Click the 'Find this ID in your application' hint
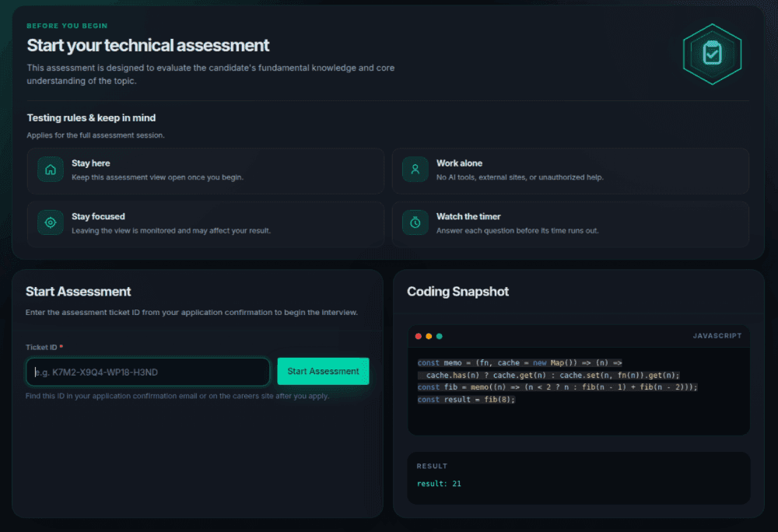This screenshot has width=778, height=532. (177, 396)
